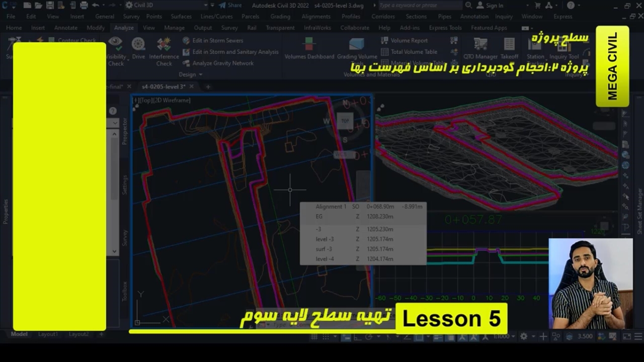Click the Volume Report button

pyautogui.click(x=409, y=40)
